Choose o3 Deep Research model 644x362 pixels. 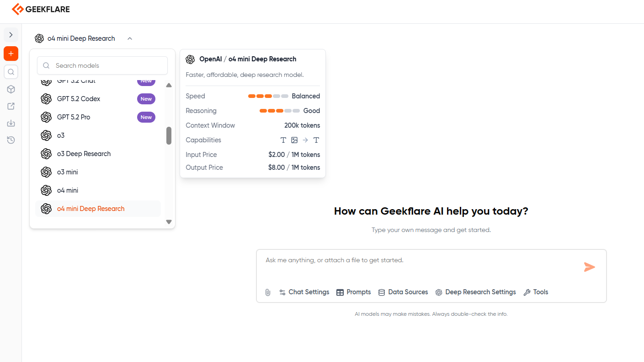pos(84,154)
